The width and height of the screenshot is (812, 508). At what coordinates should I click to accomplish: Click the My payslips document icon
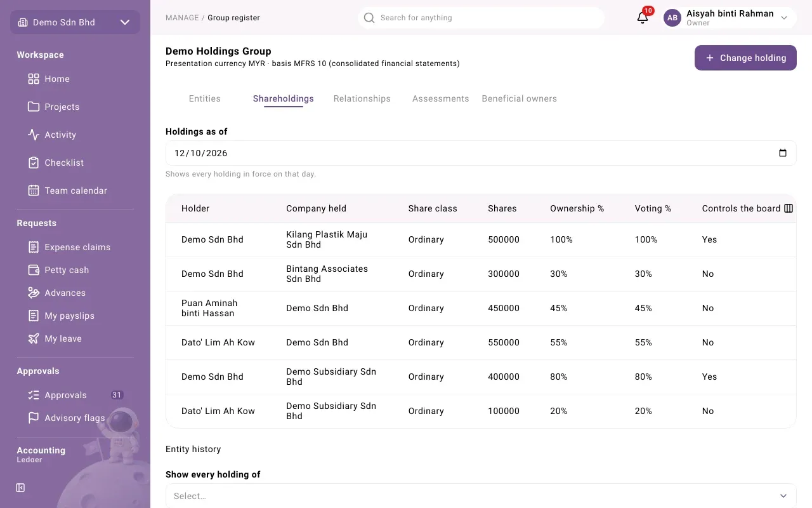click(34, 316)
